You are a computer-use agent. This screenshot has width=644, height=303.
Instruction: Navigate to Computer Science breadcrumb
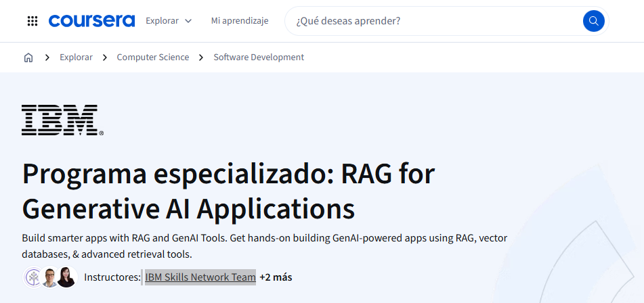pyautogui.click(x=153, y=57)
